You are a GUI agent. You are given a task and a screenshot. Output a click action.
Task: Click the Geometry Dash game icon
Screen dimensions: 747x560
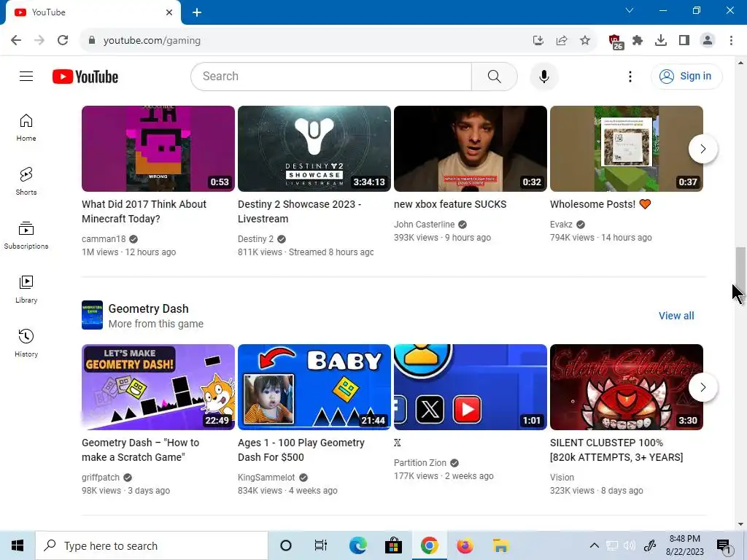(x=92, y=315)
